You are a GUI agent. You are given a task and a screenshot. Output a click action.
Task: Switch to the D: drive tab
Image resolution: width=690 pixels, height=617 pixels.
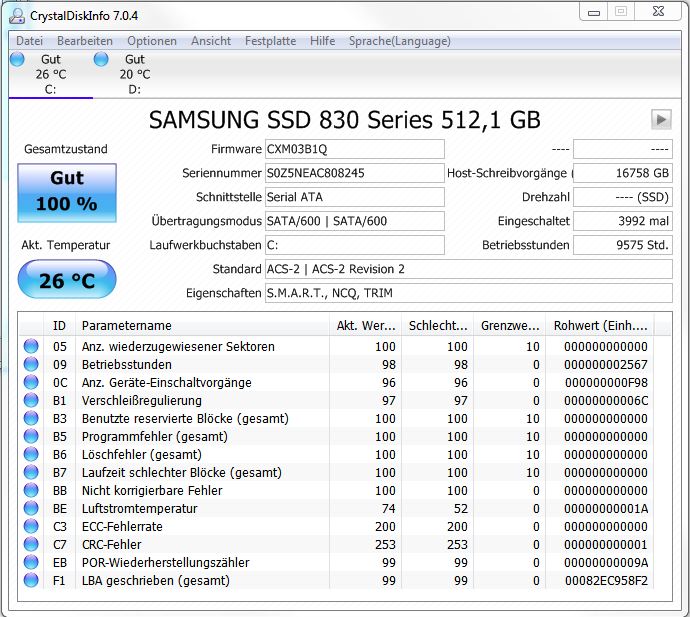point(135,74)
